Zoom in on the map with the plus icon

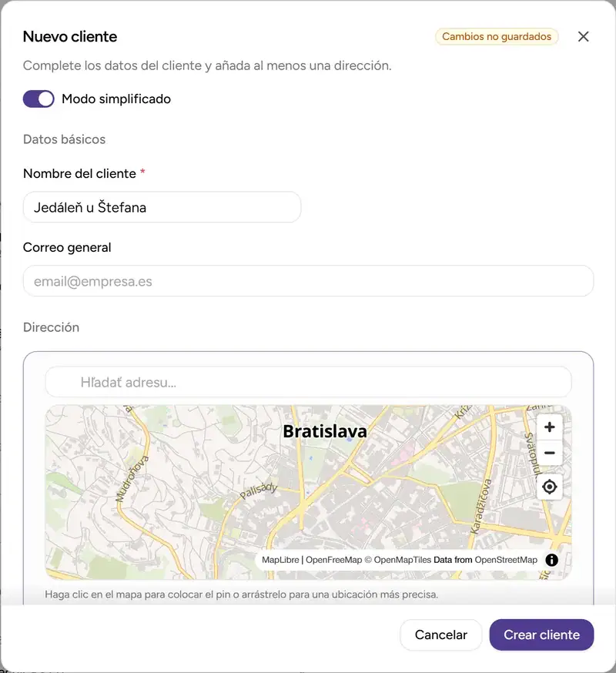(549, 427)
